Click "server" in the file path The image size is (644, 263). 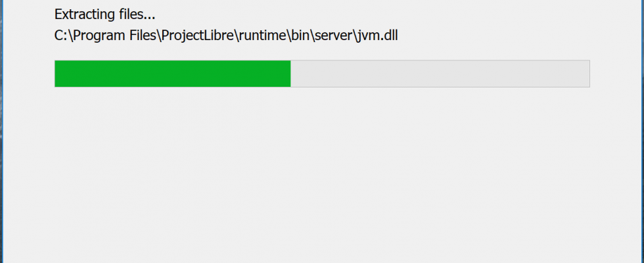point(333,36)
